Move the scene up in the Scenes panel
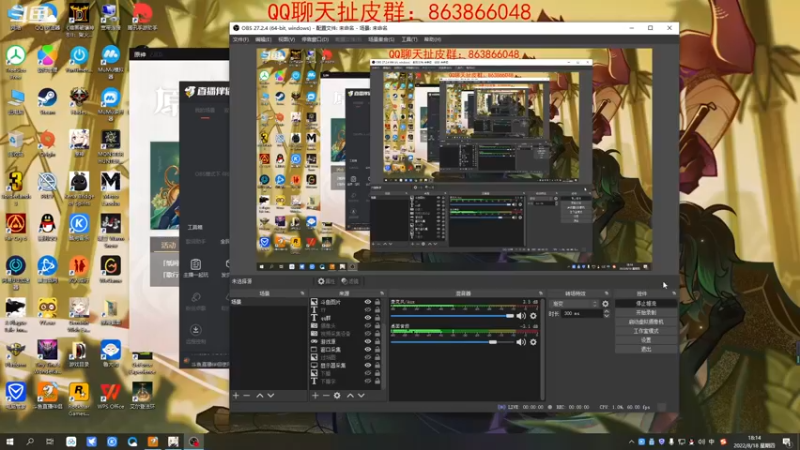800x450 pixels. pos(260,395)
